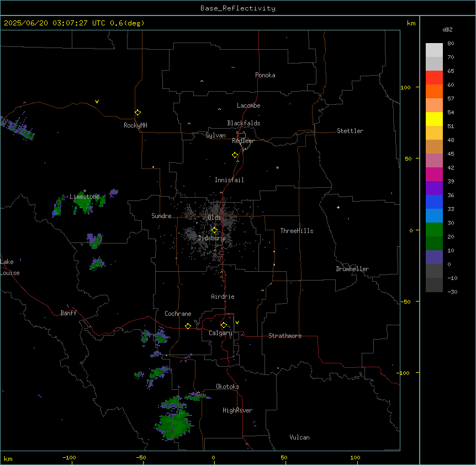Viewport: 476px width, 465px height.
Task: Select the blue 33-36 dBZ legend swatch
Action: [x=434, y=202]
